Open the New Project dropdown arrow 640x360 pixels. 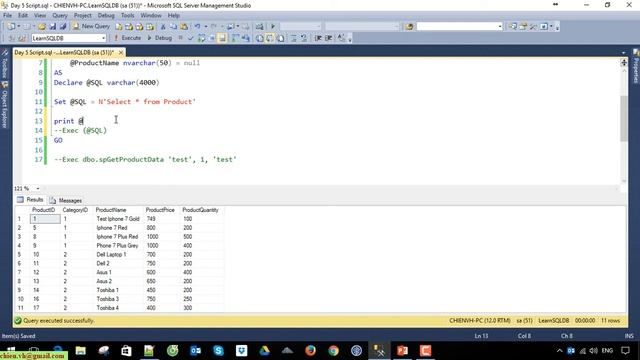tap(19, 27)
